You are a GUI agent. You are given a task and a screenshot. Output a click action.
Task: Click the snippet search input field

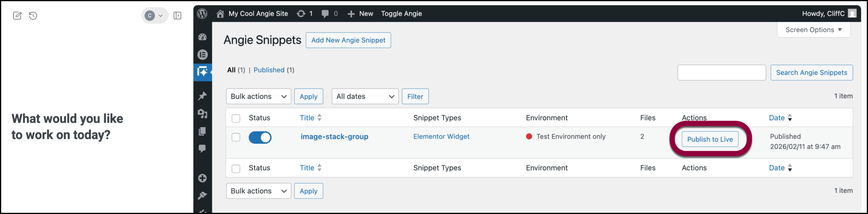(x=721, y=73)
